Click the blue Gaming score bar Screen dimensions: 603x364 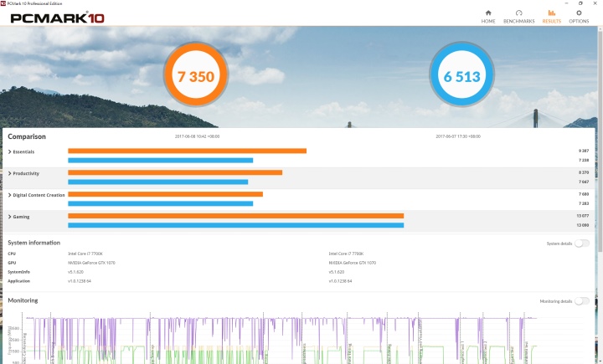[x=235, y=225]
